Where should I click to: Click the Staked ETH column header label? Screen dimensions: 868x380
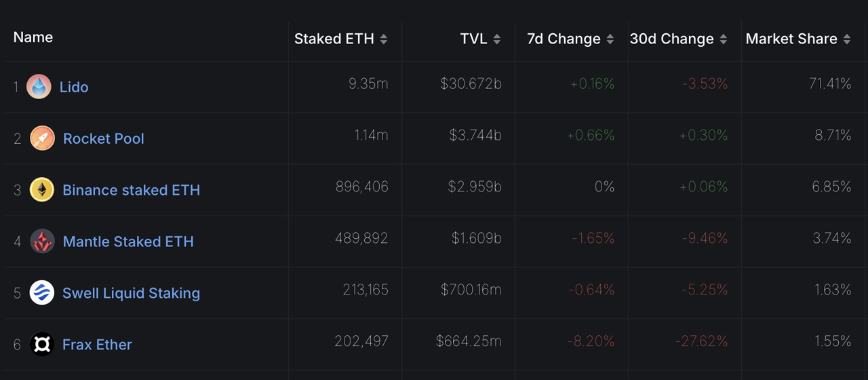[x=334, y=39]
